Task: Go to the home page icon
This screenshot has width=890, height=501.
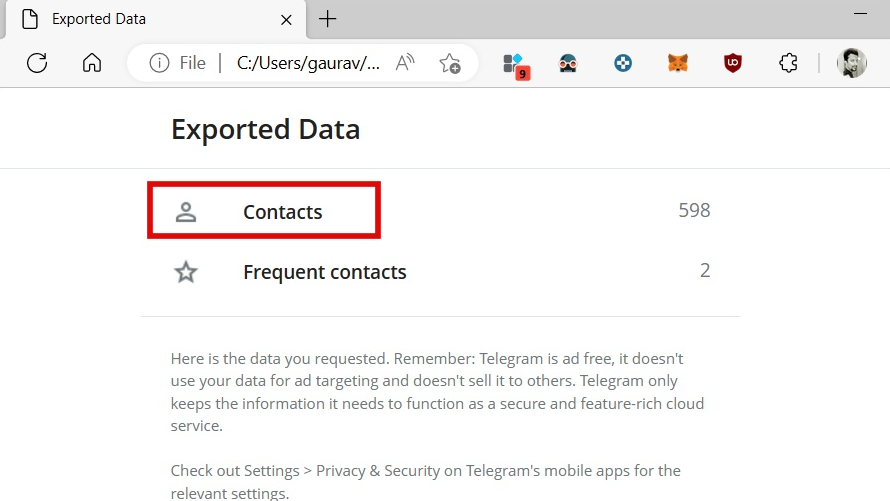Action: pyautogui.click(x=92, y=63)
